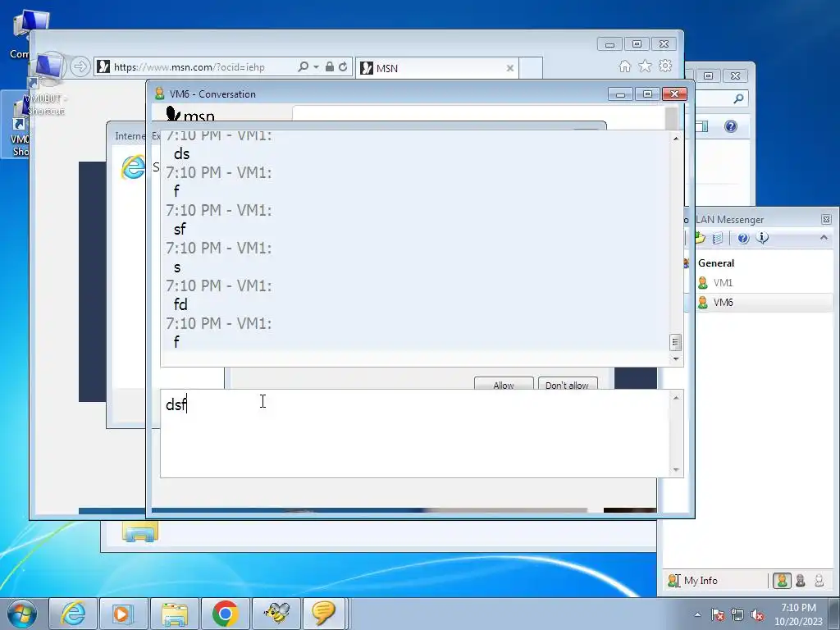Image resolution: width=840 pixels, height=630 pixels.
Task: Click the Allow button in IE dialog
Action: click(504, 385)
